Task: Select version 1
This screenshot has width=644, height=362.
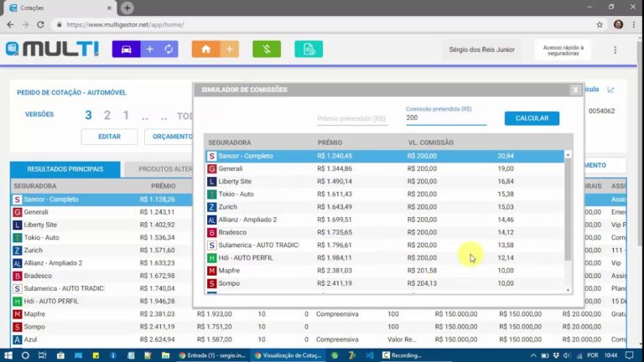Action: tap(126, 116)
